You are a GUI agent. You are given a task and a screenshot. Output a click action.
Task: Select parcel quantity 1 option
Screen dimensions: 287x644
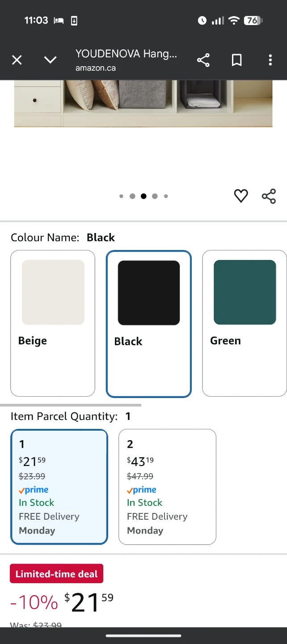tap(59, 487)
